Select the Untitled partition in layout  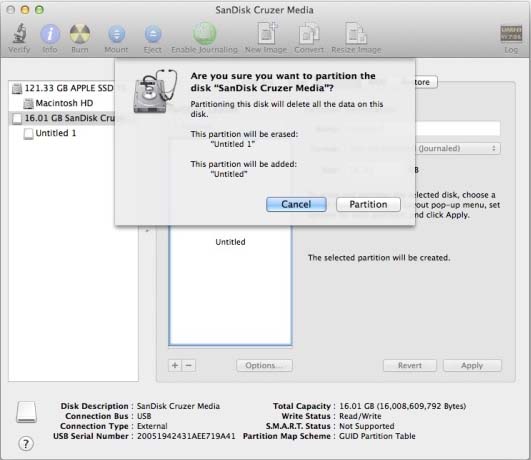click(230, 286)
